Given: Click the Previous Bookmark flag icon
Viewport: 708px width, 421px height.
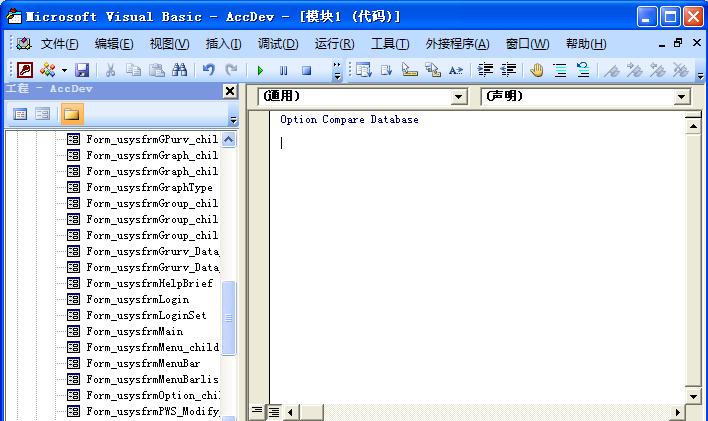Looking at the screenshot, I should (x=658, y=70).
